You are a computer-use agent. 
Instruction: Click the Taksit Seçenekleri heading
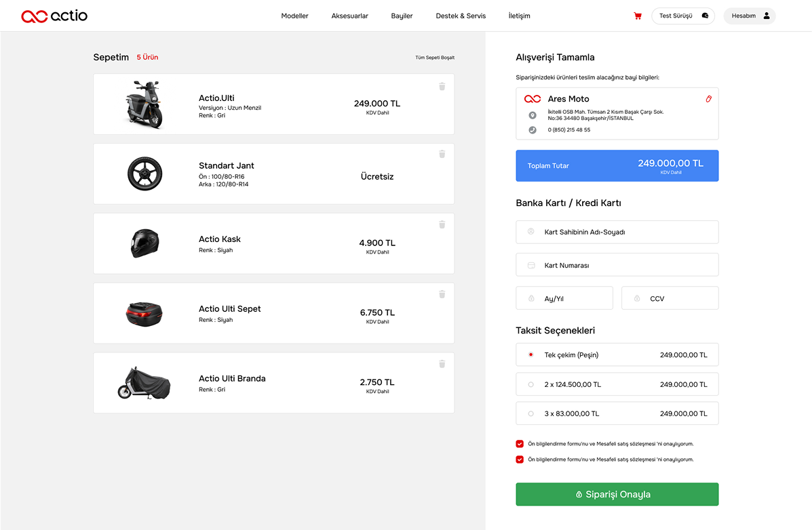pyautogui.click(x=555, y=330)
